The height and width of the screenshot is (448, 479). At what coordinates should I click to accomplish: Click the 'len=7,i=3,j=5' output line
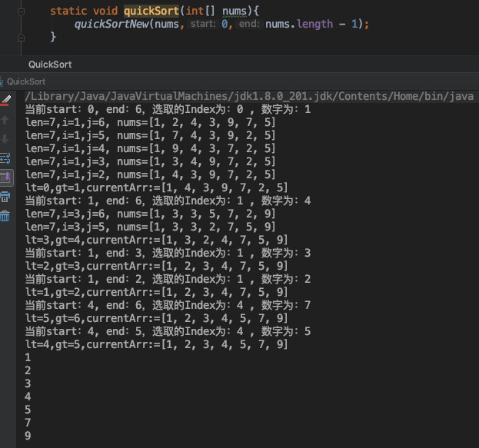(x=150, y=227)
